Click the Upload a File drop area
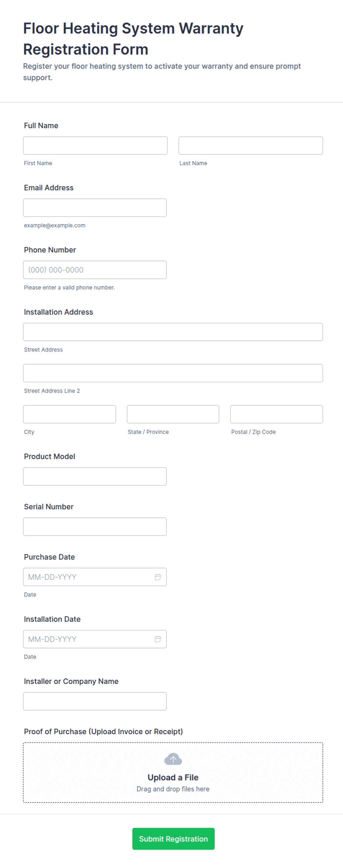The image size is (343, 868). [x=173, y=773]
